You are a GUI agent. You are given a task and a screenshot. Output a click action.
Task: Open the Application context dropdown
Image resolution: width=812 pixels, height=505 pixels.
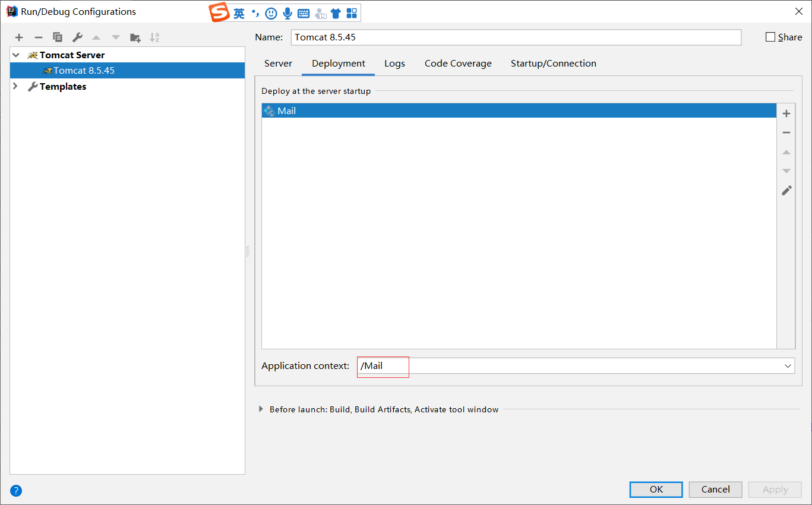coord(788,366)
